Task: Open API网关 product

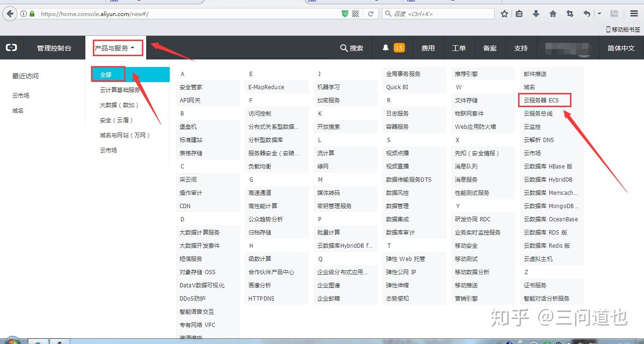Action: [x=190, y=100]
